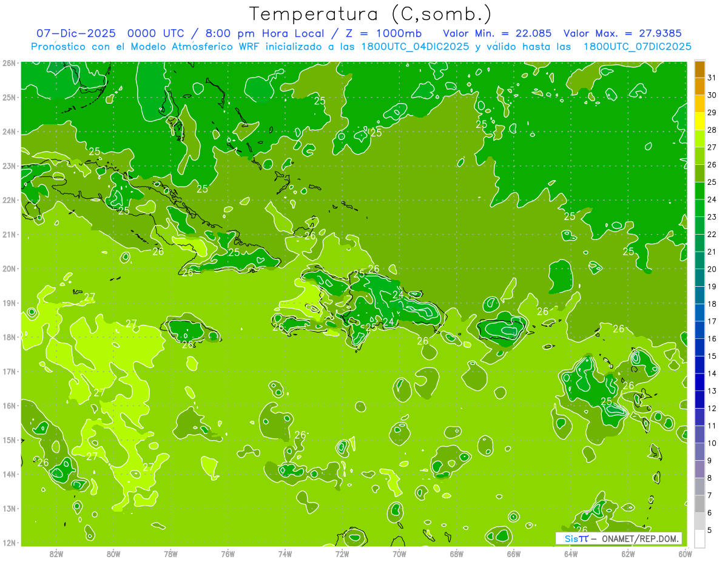Click latitude axis label "21N"
This screenshot has width=728, height=562.
9,234
